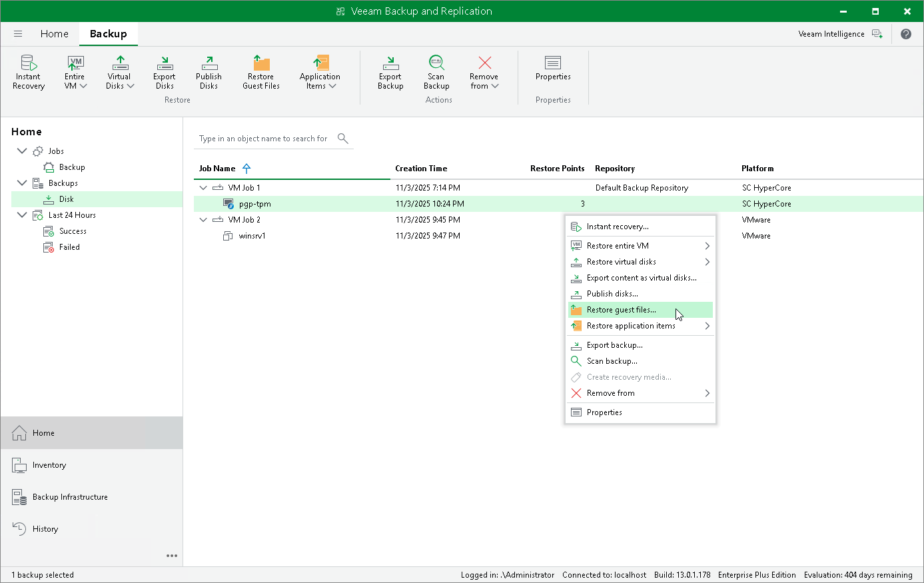Click the Entire VM ribbon icon
The width and height of the screenshot is (924, 583).
(x=75, y=63)
